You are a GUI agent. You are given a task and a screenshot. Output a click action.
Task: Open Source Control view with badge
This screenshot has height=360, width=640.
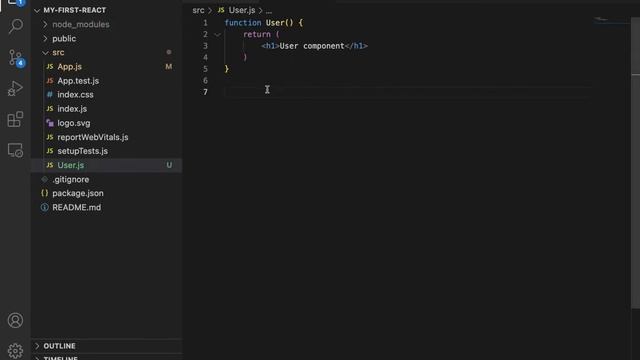[x=16, y=58]
